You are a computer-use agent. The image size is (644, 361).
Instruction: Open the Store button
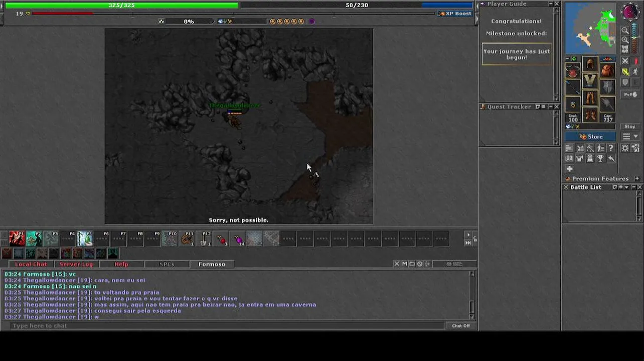click(x=591, y=136)
